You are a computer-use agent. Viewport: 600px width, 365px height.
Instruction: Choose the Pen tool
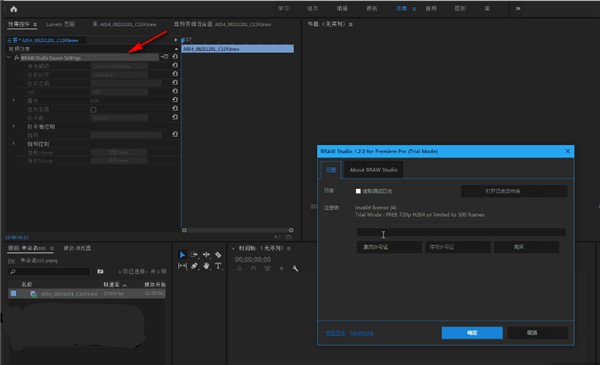click(194, 266)
